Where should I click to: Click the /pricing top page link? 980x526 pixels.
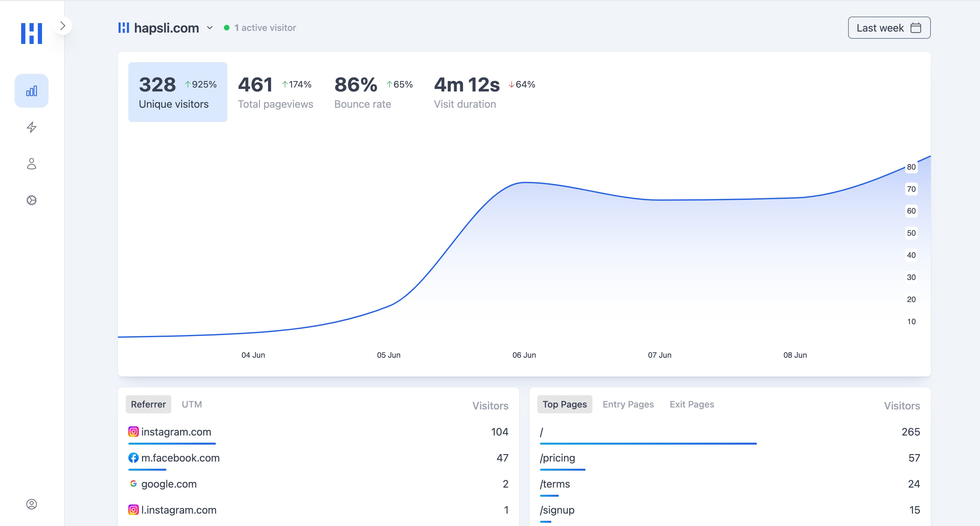coord(557,458)
